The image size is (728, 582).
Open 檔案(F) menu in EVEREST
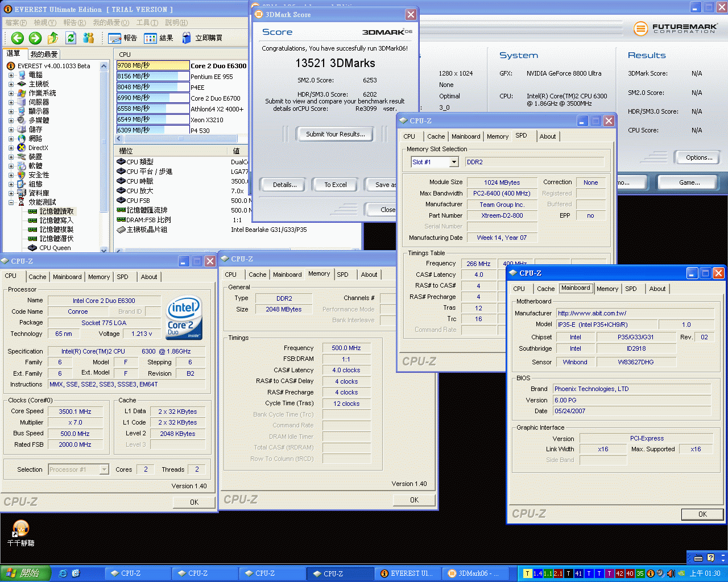pos(16,23)
